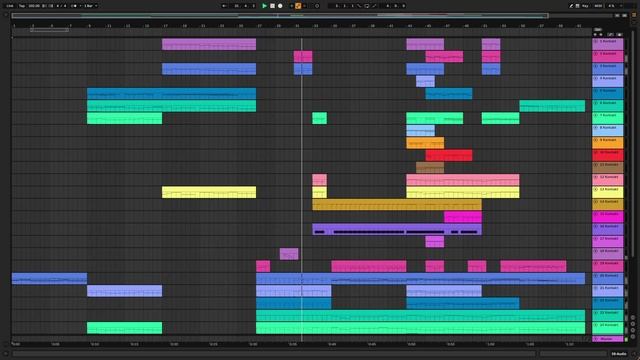Toggle the Returns section show button

(633, 324)
